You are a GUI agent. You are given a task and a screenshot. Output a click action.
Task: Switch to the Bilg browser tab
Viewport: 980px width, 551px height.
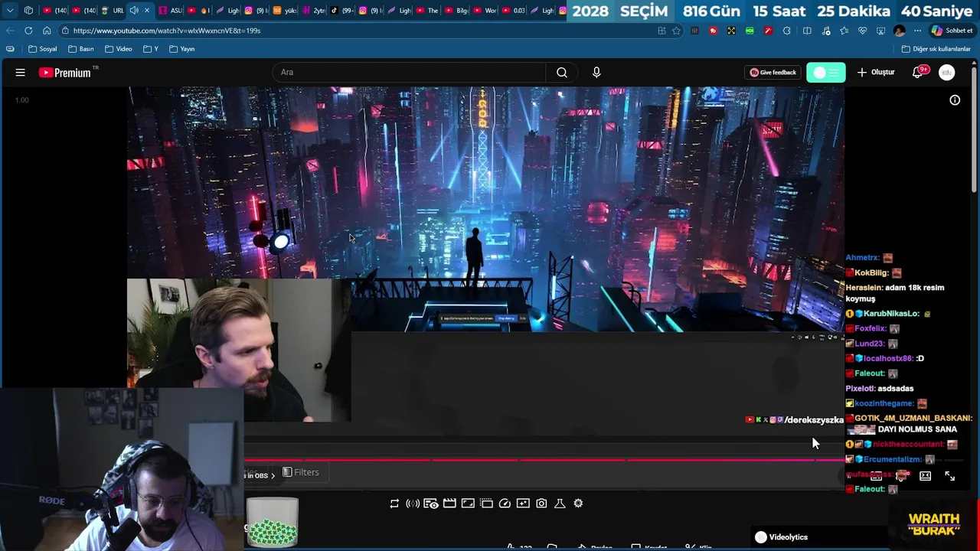(x=457, y=11)
